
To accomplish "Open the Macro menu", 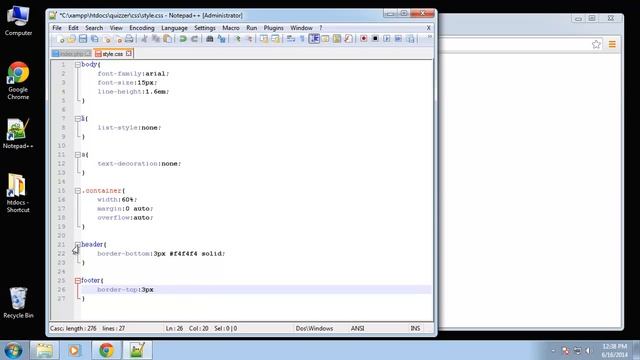I will (231, 28).
